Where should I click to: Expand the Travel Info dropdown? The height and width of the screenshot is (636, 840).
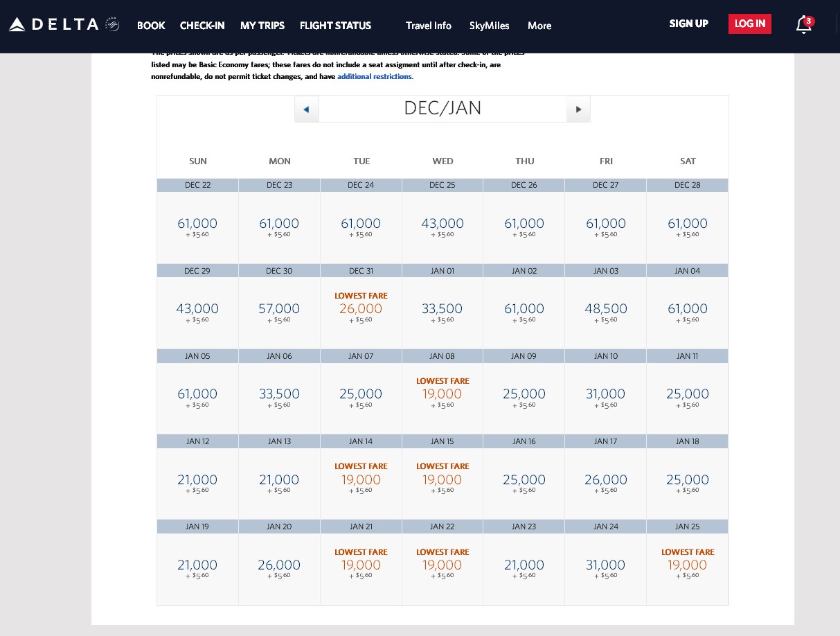tap(428, 26)
